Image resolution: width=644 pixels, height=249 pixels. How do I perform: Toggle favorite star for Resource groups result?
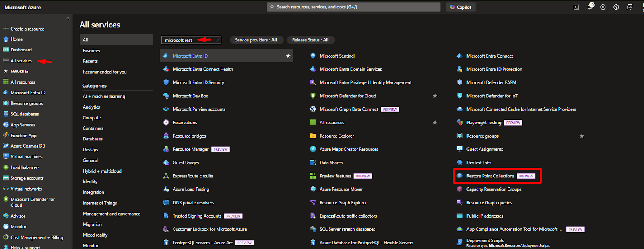click(582, 136)
